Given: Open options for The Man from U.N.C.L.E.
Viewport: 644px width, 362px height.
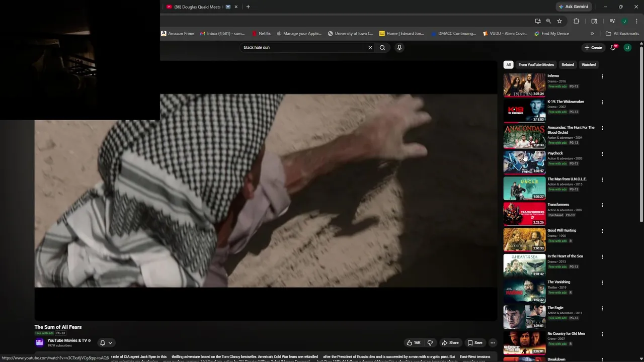Looking at the screenshot, I should point(602,179).
